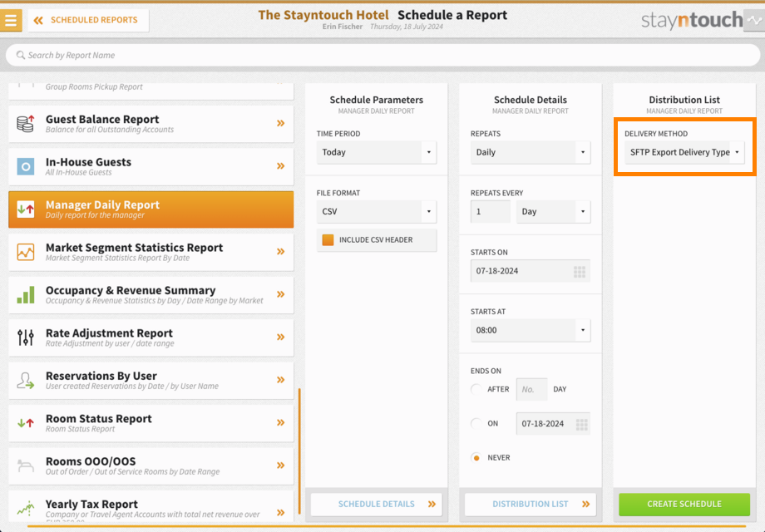This screenshot has height=532, width=765.
Task: Click the Repeats Every number field
Action: (x=491, y=212)
